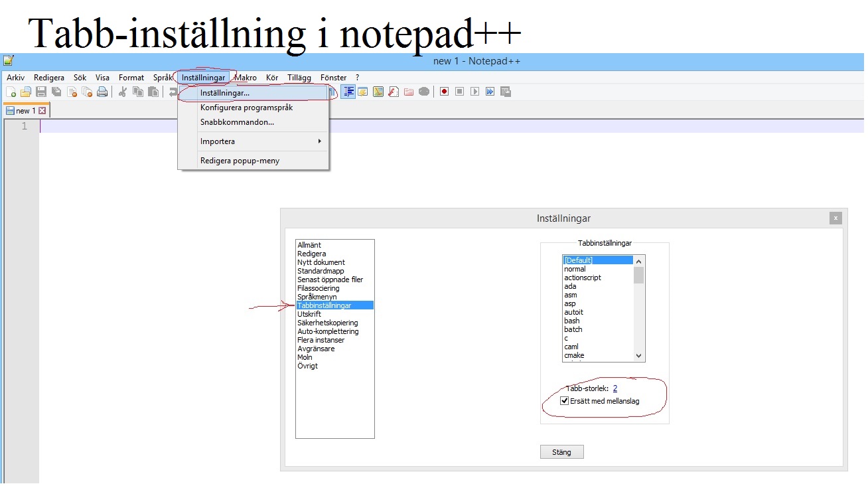Click the Close All documents toolbar icon
This screenshot has width=868, height=486.
[x=87, y=92]
